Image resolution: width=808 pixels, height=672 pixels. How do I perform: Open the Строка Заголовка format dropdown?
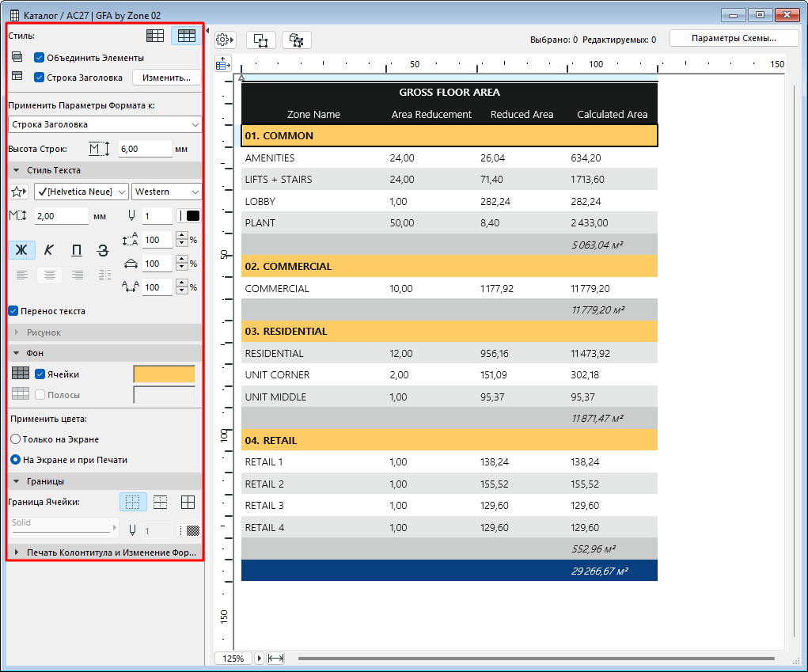[104, 124]
